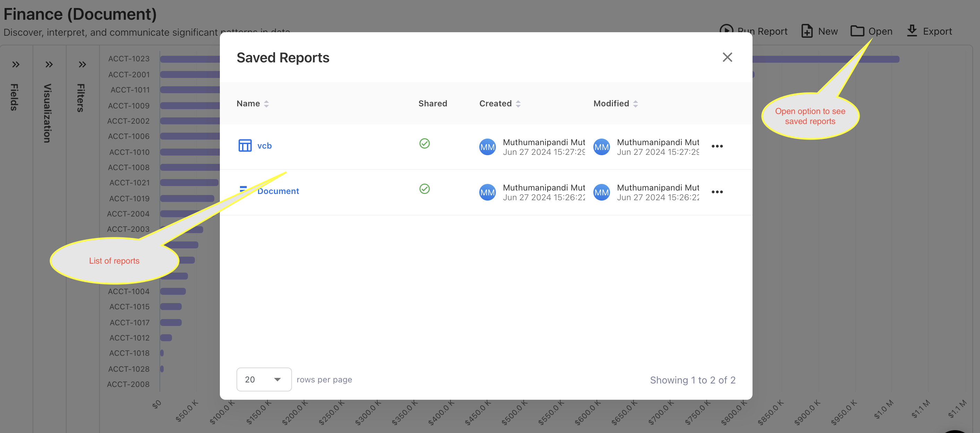Click the Run Report play icon
Image resolution: width=980 pixels, height=433 pixels.
(x=726, y=30)
